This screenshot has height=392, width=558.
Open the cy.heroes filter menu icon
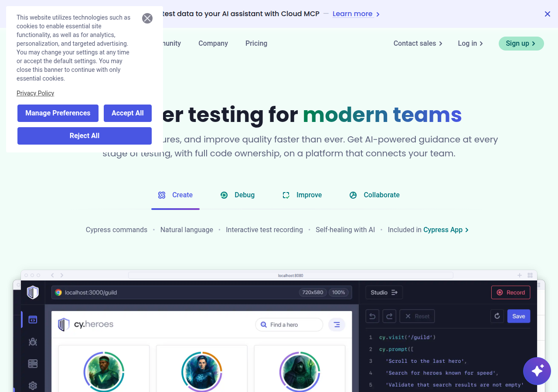(x=337, y=324)
